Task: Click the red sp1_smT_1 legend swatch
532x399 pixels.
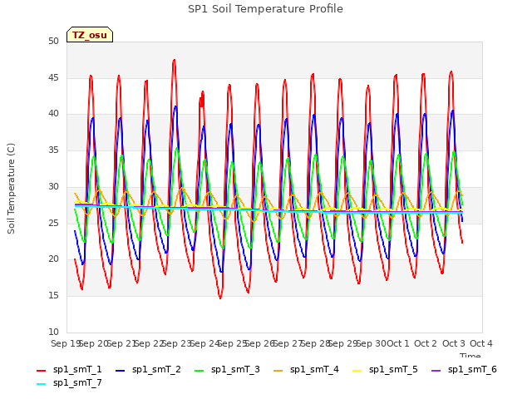Action: point(41,371)
